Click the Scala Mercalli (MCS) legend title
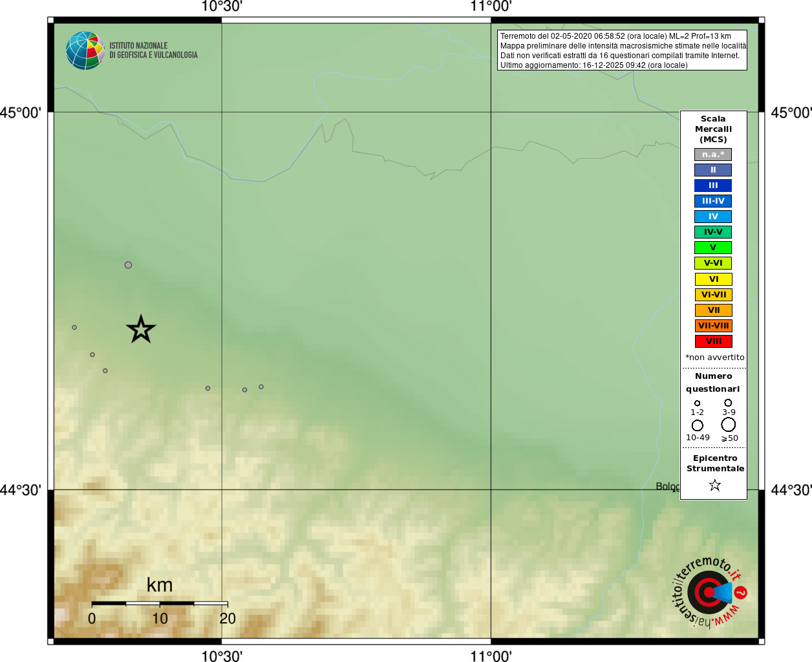The height and width of the screenshot is (662, 812). pos(714,129)
